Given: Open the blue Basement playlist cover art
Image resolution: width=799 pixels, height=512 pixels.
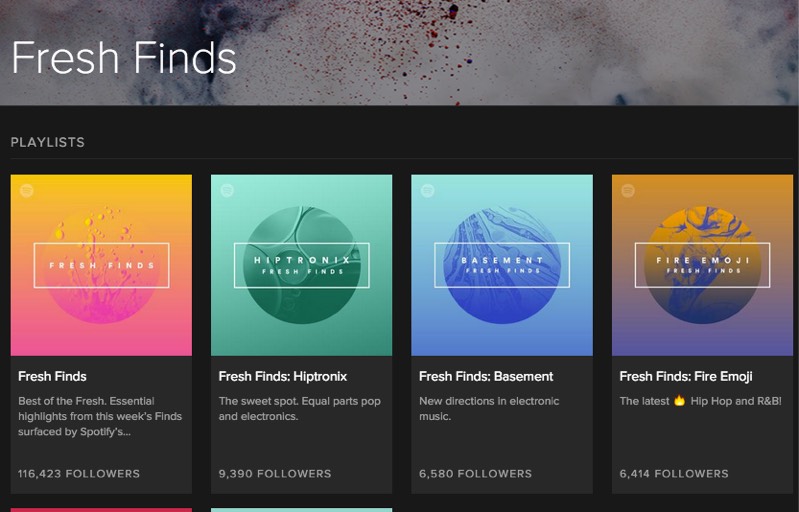Looking at the screenshot, I should (502, 265).
